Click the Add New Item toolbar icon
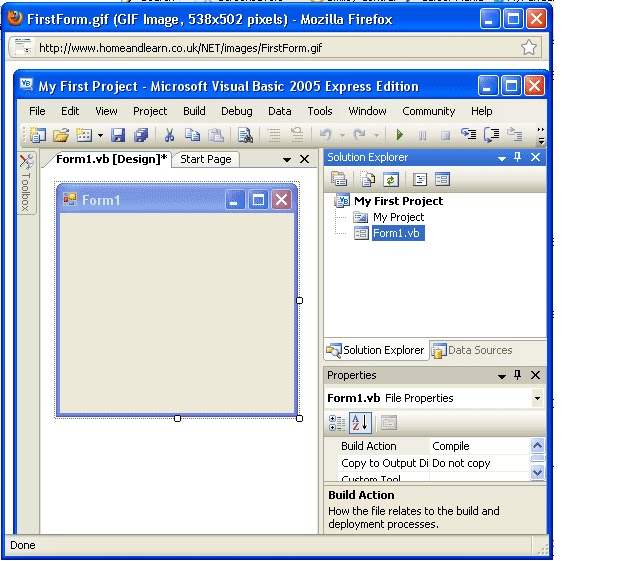This screenshot has width=640, height=561. [84, 135]
